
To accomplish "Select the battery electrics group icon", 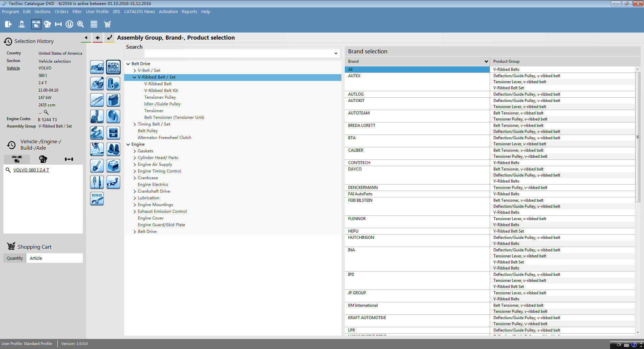I will [x=113, y=166].
